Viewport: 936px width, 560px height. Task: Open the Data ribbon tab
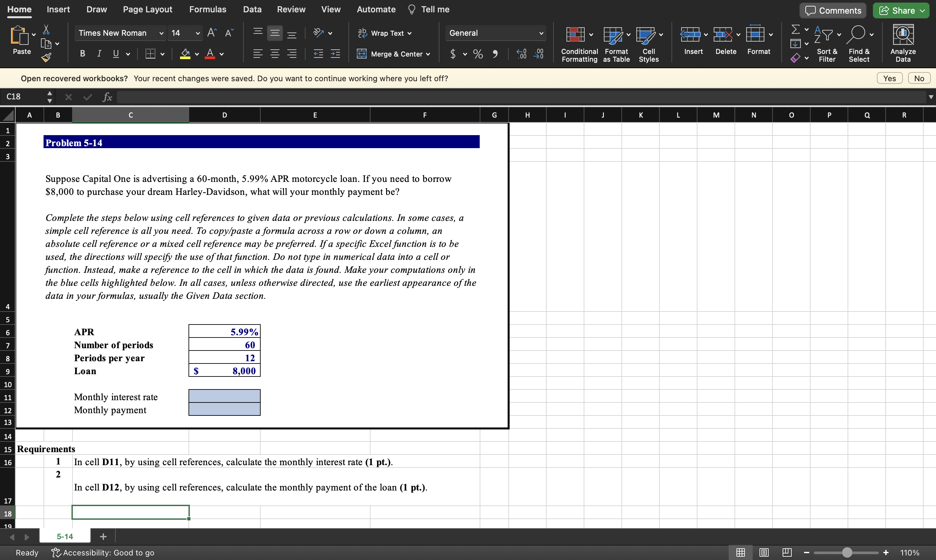pyautogui.click(x=252, y=9)
